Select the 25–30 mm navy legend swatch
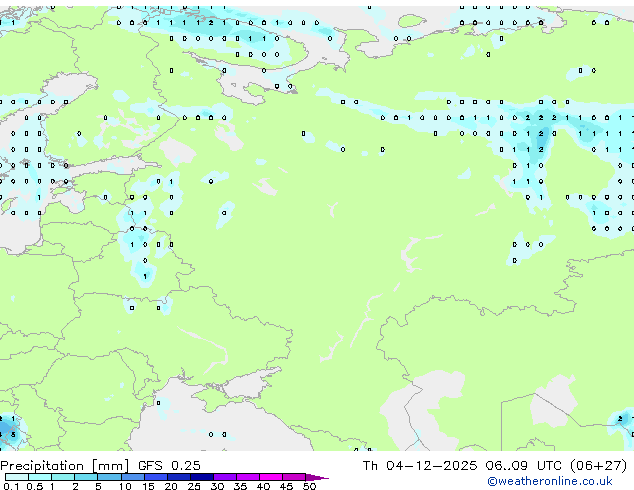Image resolution: width=634 pixels, height=490 pixels. (202, 477)
